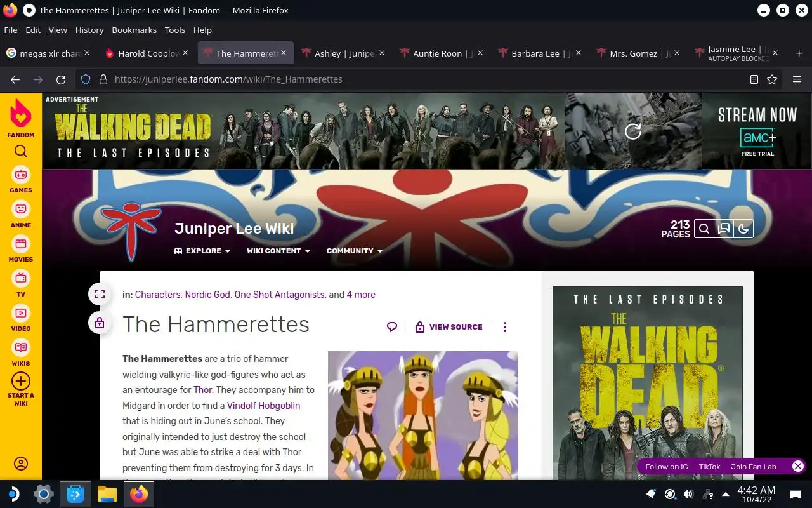Follow the Thor article link

[x=203, y=390]
